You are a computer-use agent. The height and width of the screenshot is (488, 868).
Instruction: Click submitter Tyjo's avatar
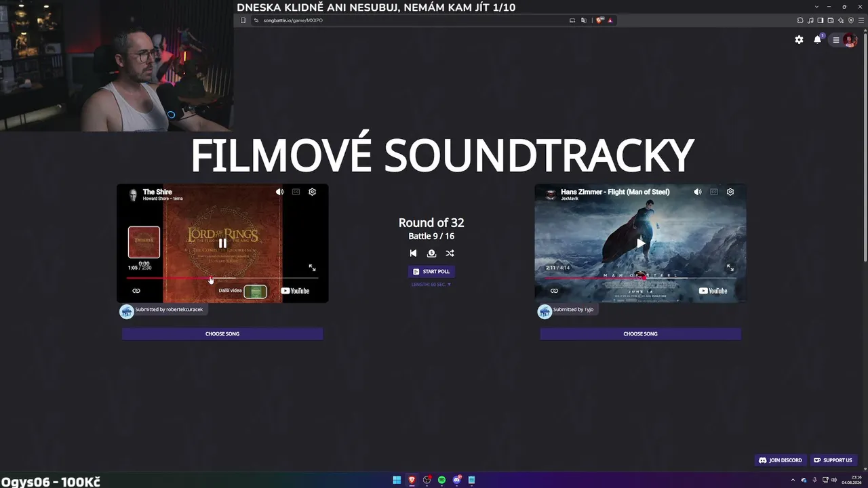coord(545,311)
